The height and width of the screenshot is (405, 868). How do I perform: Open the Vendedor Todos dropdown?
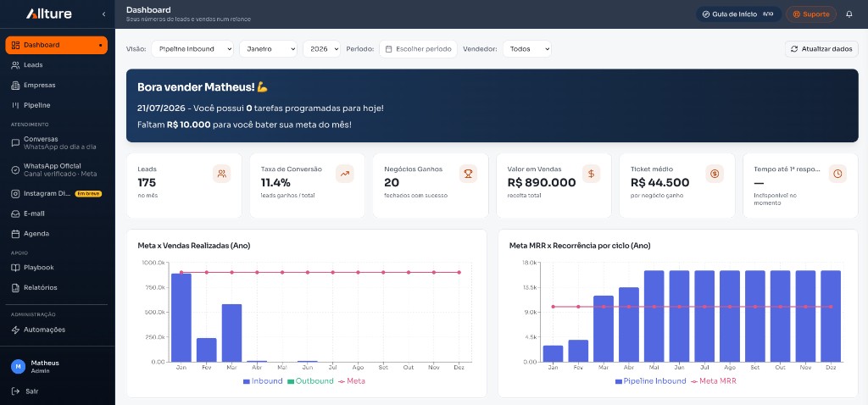tap(527, 48)
